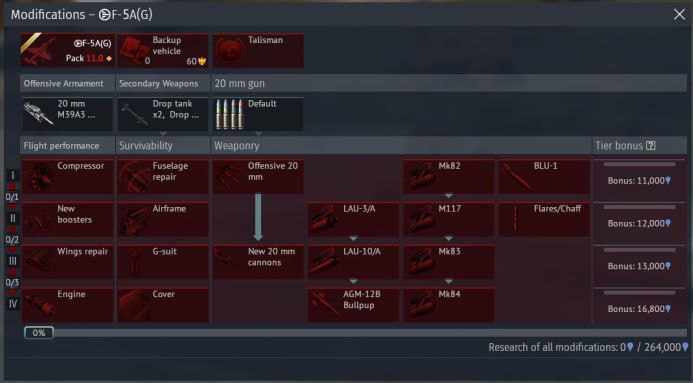Image resolution: width=693 pixels, height=383 pixels.
Task: Click the F-5A(G) Pack vehicle tile
Action: 67,50
